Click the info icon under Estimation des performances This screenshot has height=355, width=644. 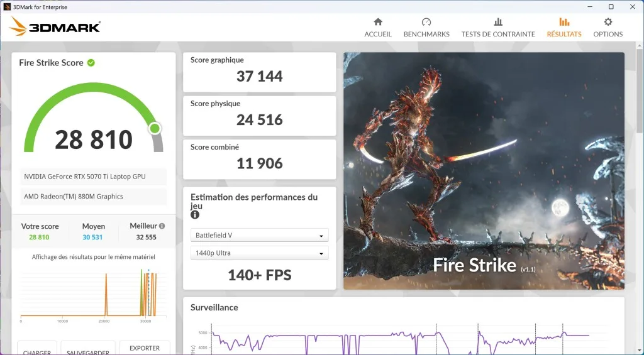(x=195, y=215)
